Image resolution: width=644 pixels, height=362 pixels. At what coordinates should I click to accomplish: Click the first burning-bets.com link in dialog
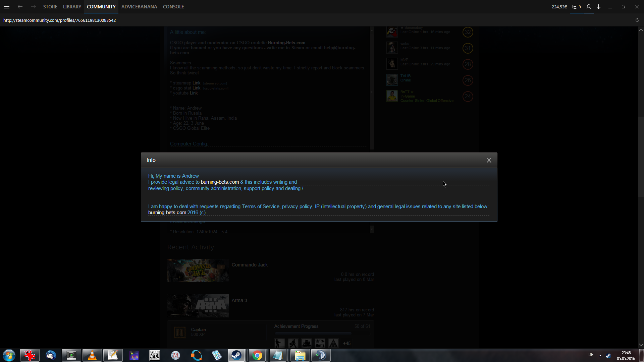(220, 182)
